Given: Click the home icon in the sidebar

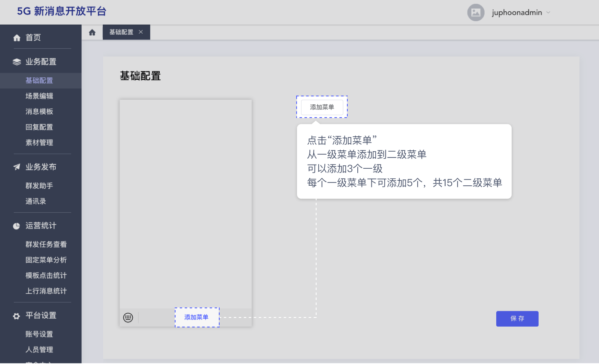Looking at the screenshot, I should pyautogui.click(x=17, y=37).
